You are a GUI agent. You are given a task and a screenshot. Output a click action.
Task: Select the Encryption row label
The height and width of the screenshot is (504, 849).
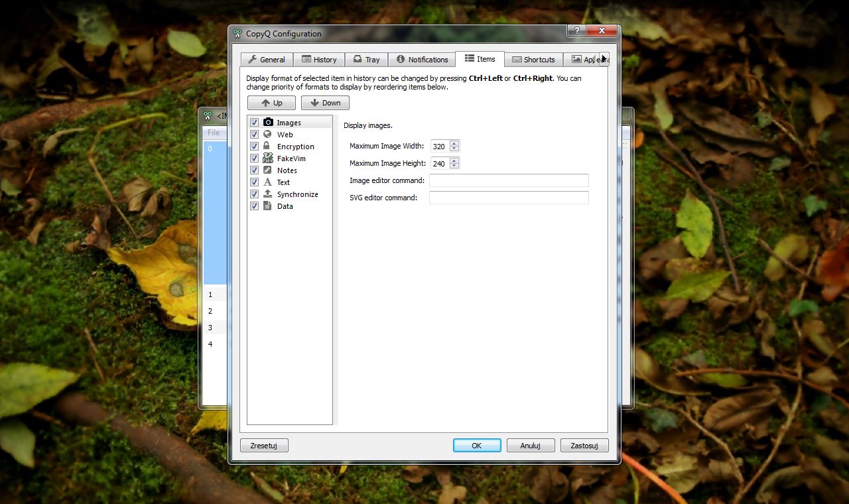coord(296,147)
